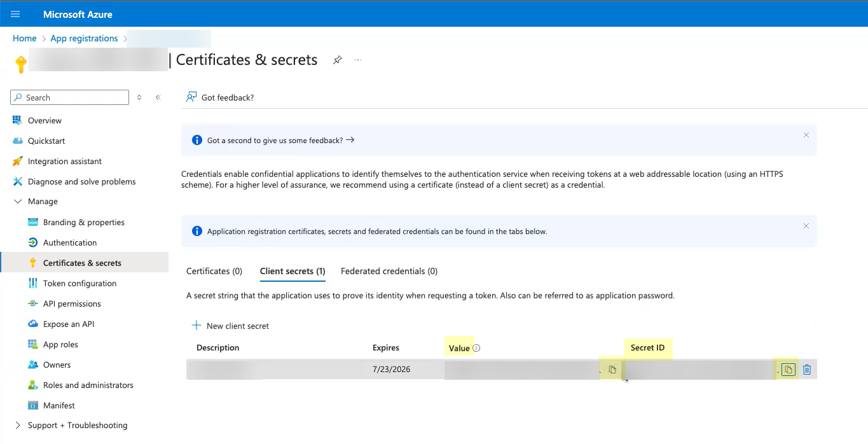The height and width of the screenshot is (444, 868).
Task: Switch to Federated credentials (0) tab
Action: pos(389,271)
